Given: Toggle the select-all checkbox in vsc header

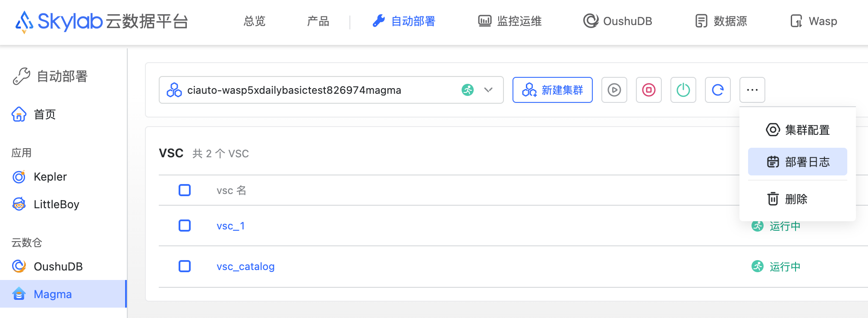Looking at the screenshot, I should (x=185, y=190).
